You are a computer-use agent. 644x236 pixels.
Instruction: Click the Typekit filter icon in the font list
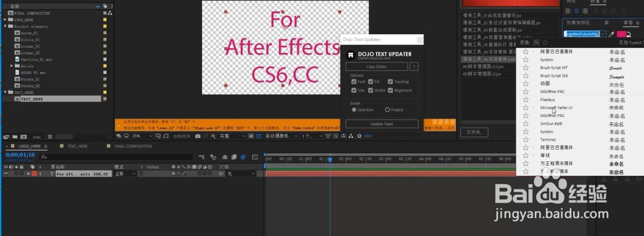536,43
